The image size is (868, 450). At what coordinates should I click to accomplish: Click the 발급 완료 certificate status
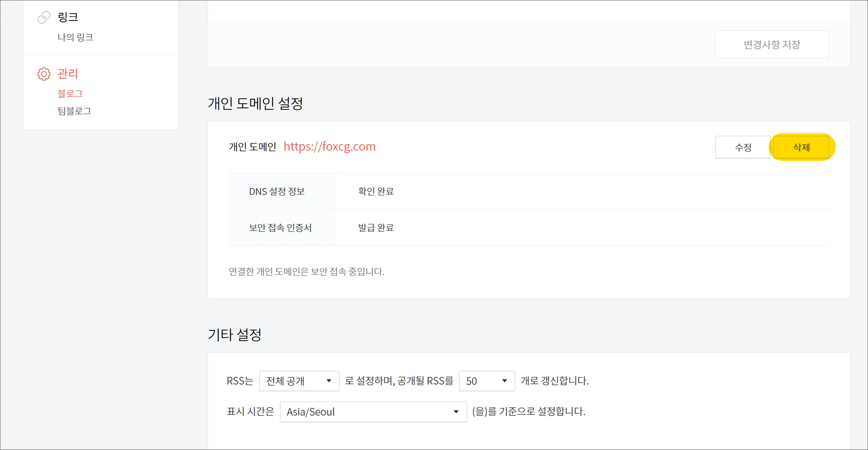[x=376, y=228]
